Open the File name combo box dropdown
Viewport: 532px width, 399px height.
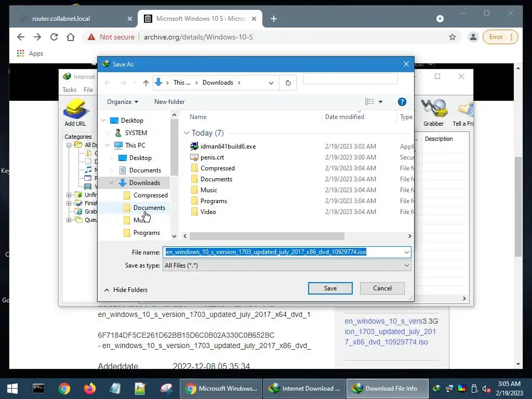pos(406,252)
